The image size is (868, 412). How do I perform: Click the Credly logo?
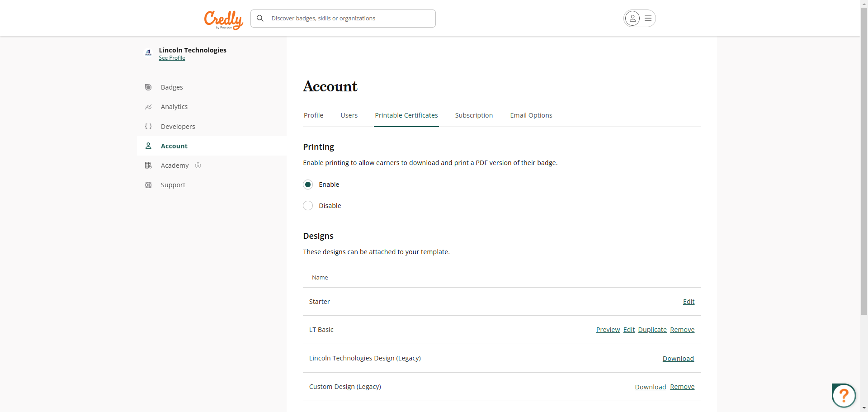pyautogui.click(x=223, y=19)
